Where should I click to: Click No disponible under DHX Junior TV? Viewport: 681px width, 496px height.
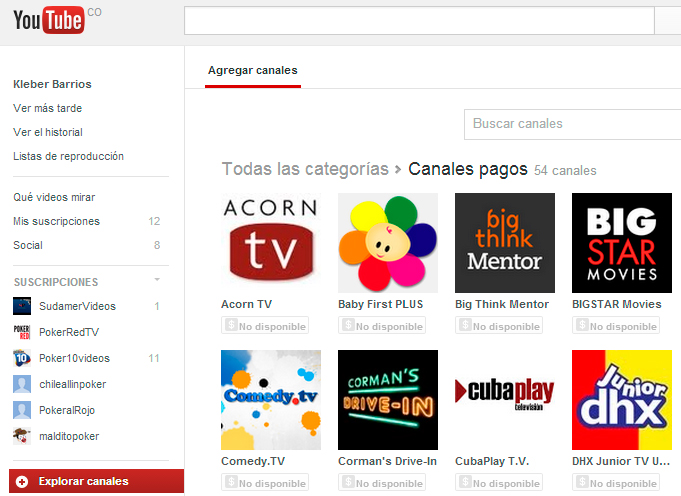(x=616, y=483)
